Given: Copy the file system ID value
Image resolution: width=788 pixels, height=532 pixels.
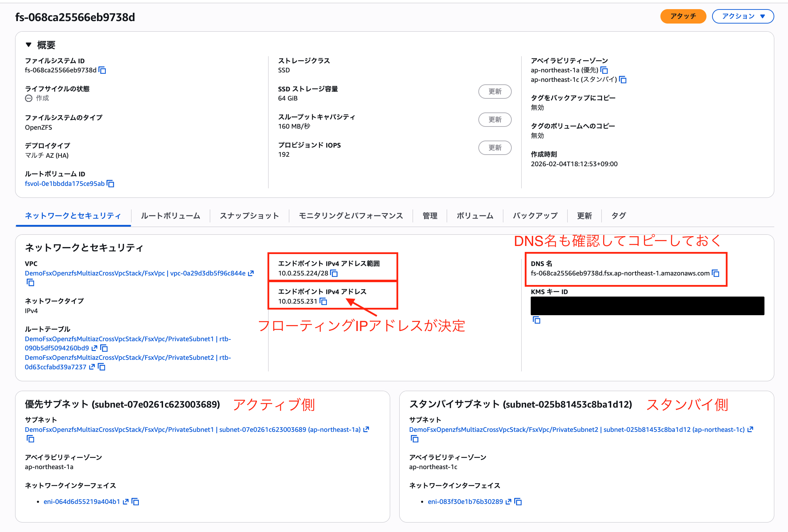Looking at the screenshot, I should pos(102,70).
